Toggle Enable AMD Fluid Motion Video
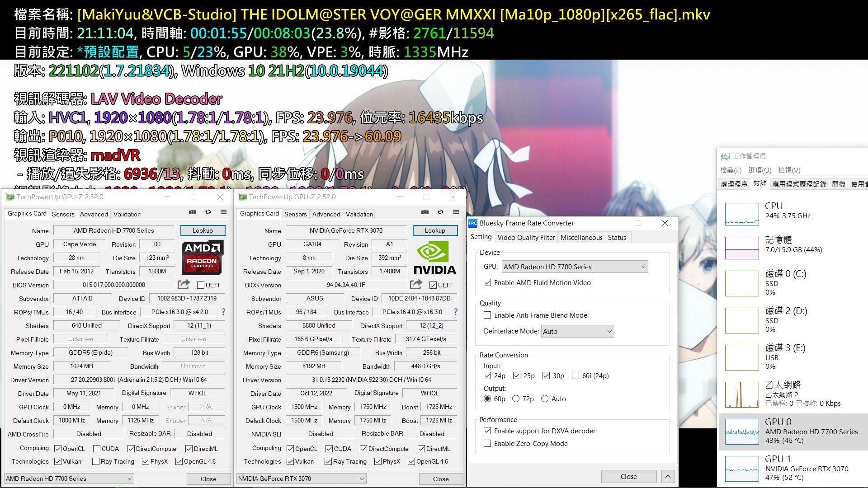Image resolution: width=868 pixels, height=488 pixels. pos(487,282)
